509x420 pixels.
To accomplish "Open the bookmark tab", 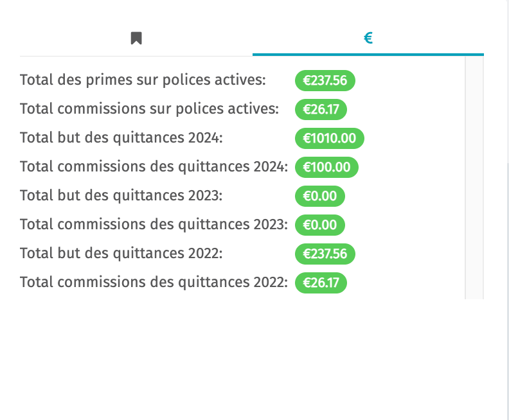I will (136, 39).
